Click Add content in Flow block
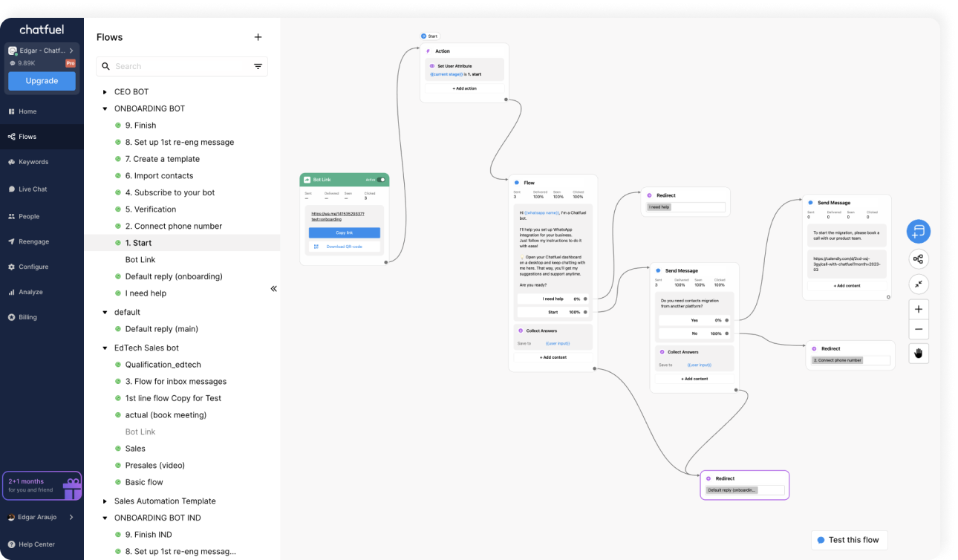 coord(552,357)
